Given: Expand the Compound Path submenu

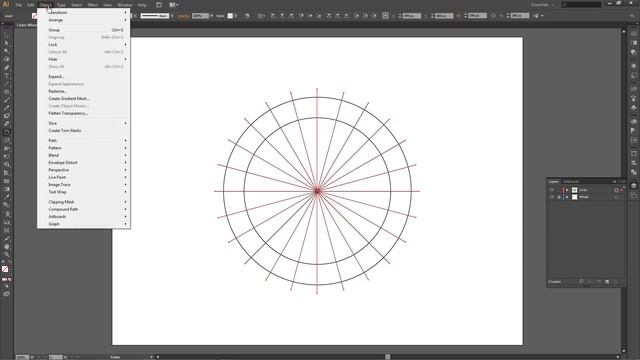Looking at the screenshot, I should pos(84,209).
